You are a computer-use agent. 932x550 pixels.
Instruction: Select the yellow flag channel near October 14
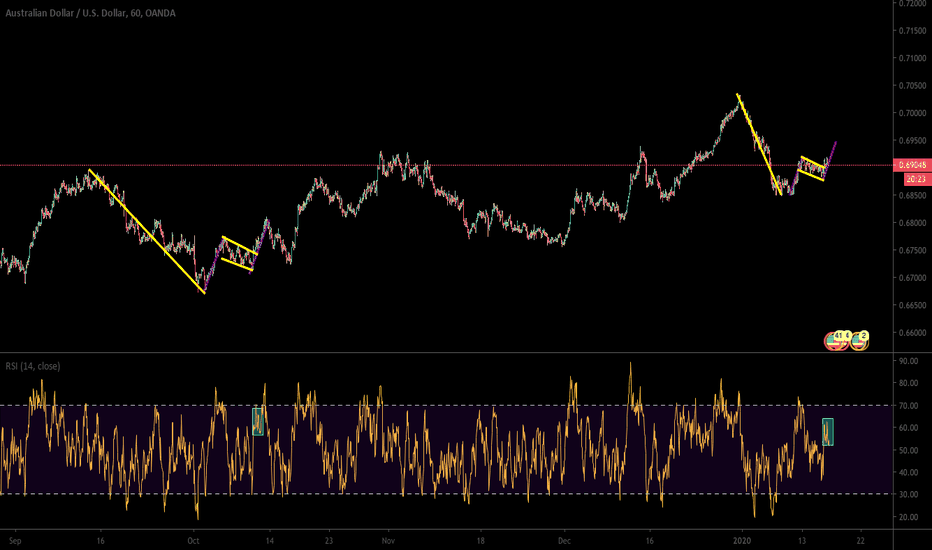coord(238,253)
